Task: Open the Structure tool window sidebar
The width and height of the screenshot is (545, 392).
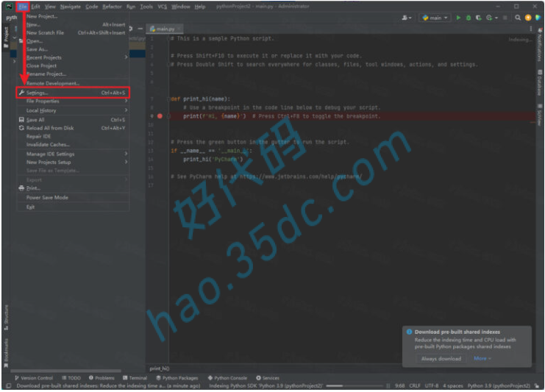Action: click(x=6, y=317)
